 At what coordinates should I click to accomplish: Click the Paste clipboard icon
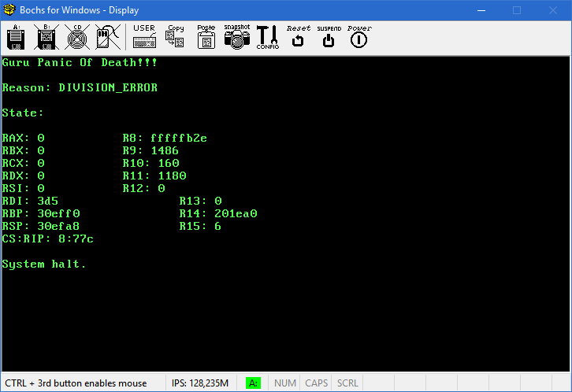click(206, 36)
